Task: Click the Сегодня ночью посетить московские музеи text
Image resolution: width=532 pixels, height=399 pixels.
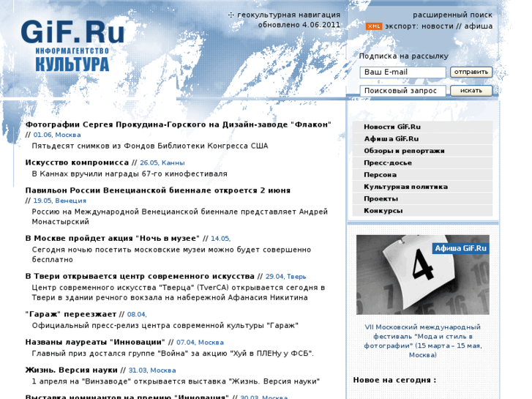Action: pyautogui.click(x=171, y=255)
